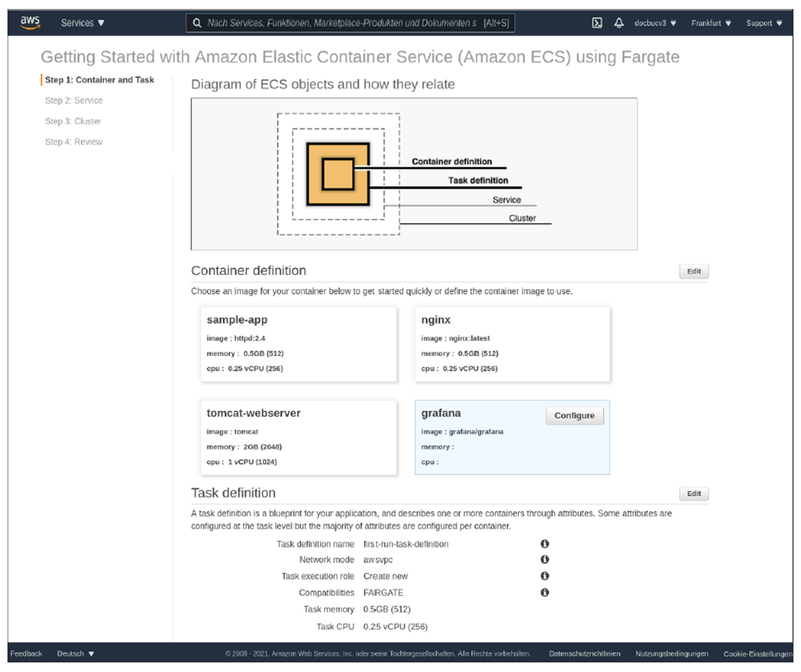801x672 pixels.
Task: Click the 'FARGATE' compatibilities value
Action: 383,593
